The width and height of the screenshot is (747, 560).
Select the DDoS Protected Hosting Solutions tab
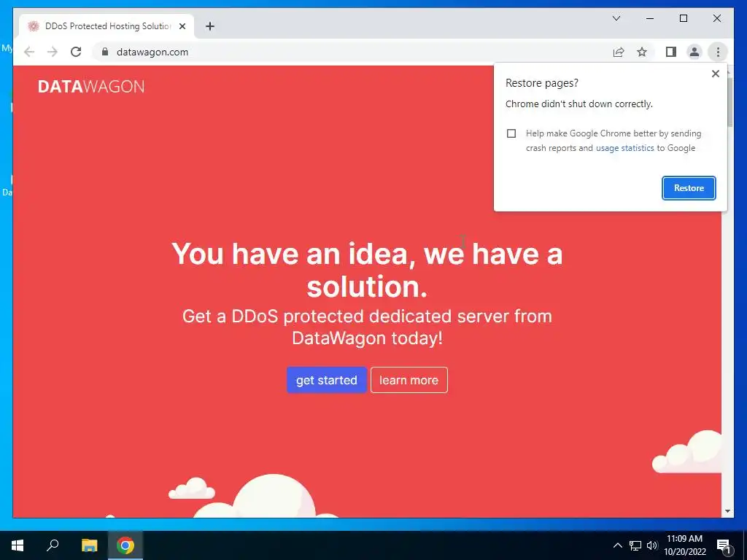click(107, 26)
